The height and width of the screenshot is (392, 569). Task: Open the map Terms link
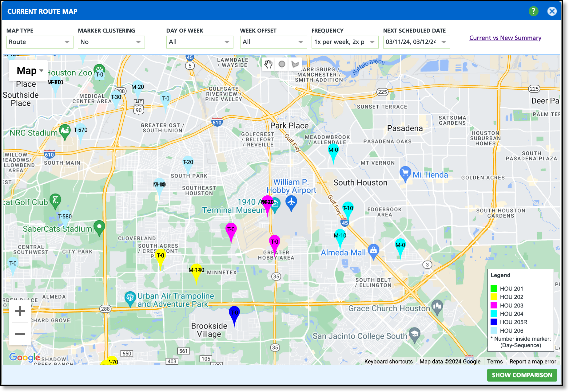495,362
